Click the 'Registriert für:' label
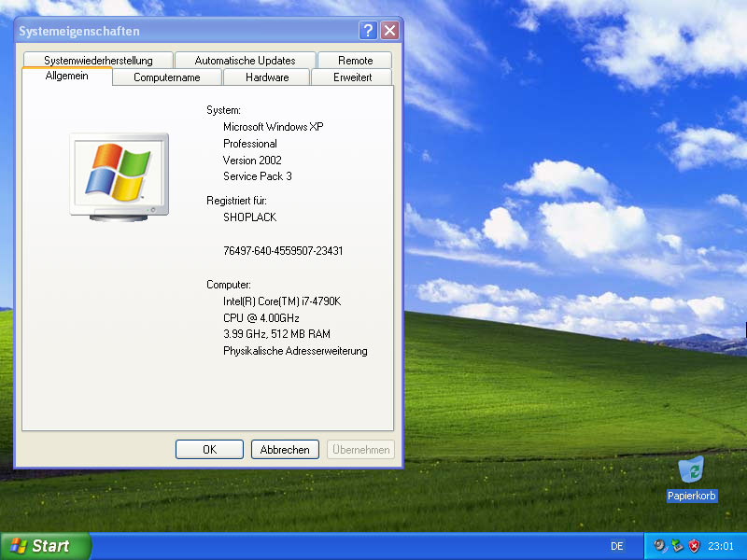 pyautogui.click(x=236, y=201)
